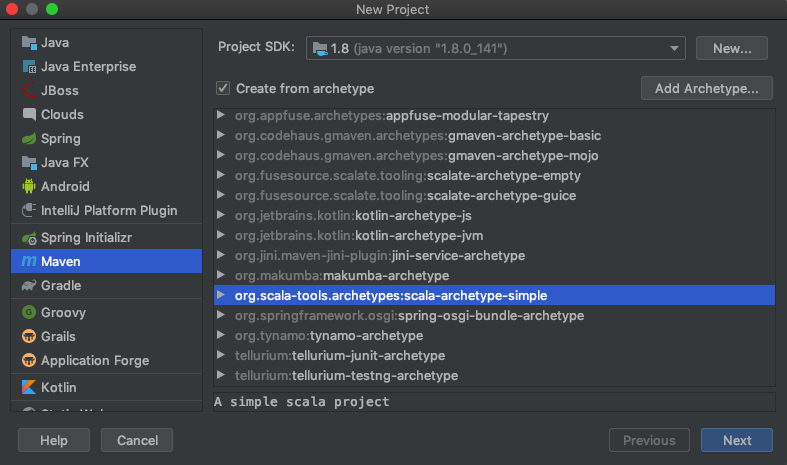Click the SDK folder icon in combo box

coord(320,49)
